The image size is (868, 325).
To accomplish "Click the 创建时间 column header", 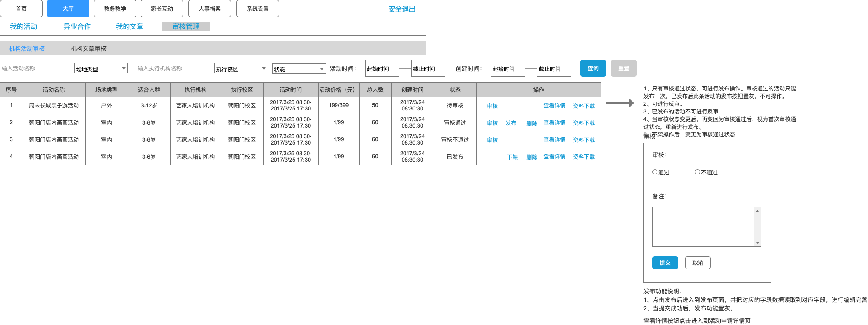I will coord(412,90).
